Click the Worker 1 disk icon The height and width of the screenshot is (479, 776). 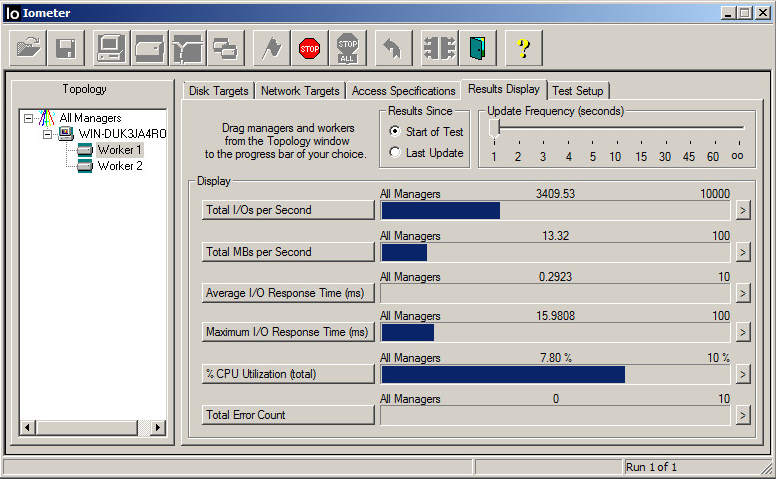click(x=85, y=149)
